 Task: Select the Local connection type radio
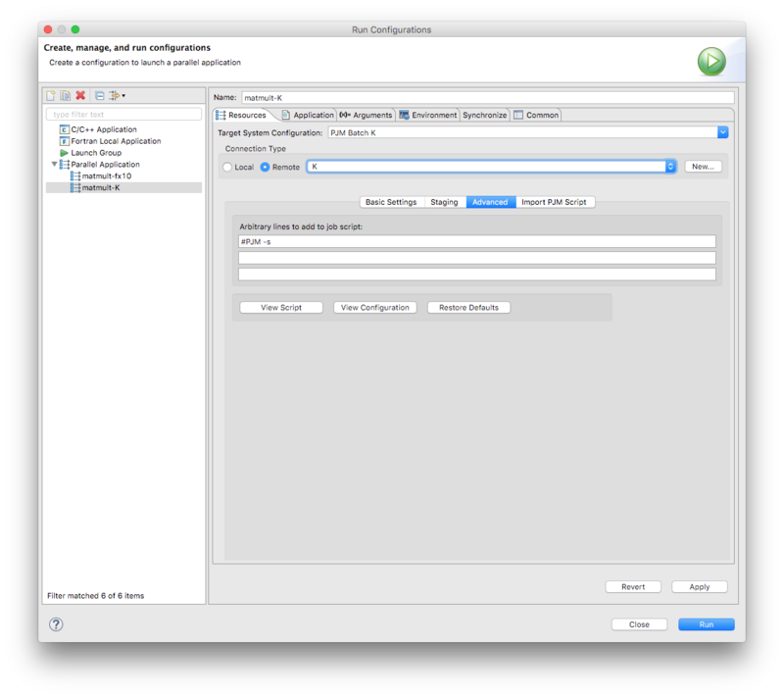pyautogui.click(x=227, y=167)
